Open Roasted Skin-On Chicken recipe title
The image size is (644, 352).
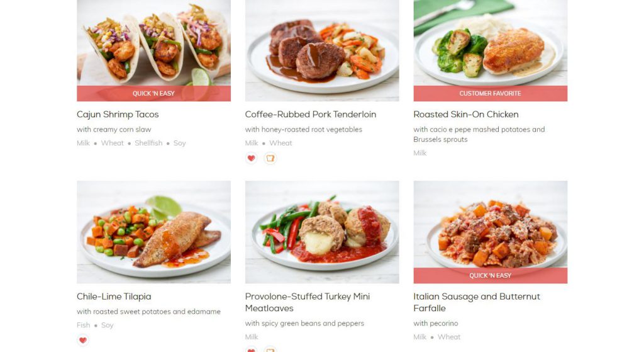pyautogui.click(x=466, y=115)
